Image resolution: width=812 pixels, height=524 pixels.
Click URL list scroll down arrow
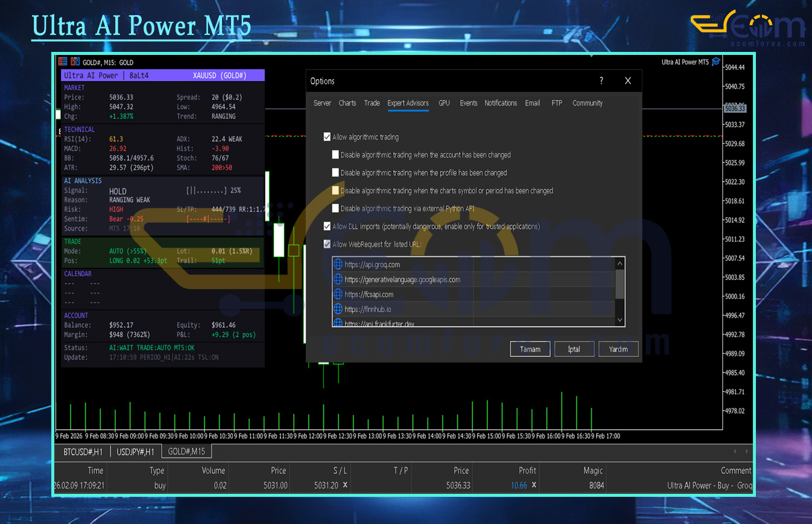(x=619, y=319)
